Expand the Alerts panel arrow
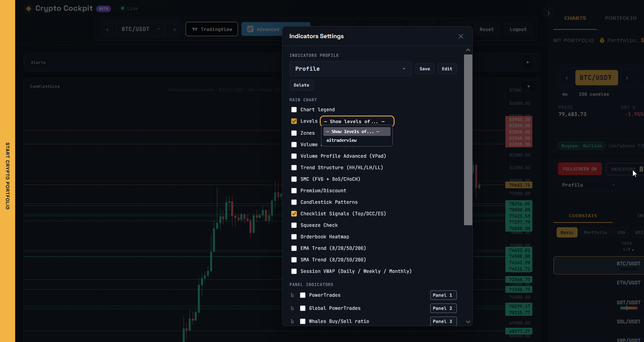This screenshot has width=644, height=342. [528, 62]
